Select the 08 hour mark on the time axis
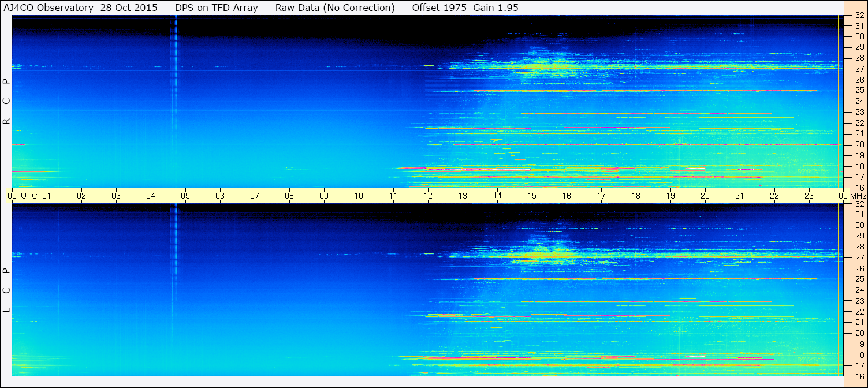868x388 pixels. coord(289,196)
